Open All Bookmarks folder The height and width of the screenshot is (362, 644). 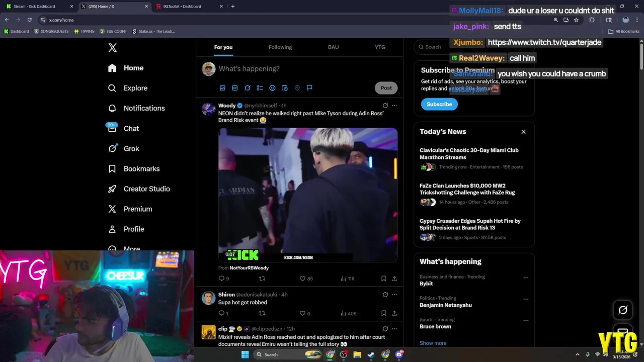click(624, 31)
